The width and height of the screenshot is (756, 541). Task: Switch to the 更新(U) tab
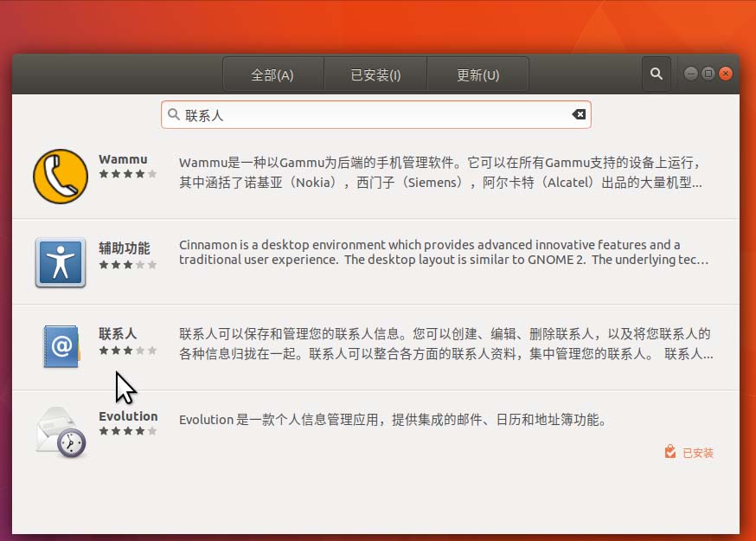pos(477,74)
